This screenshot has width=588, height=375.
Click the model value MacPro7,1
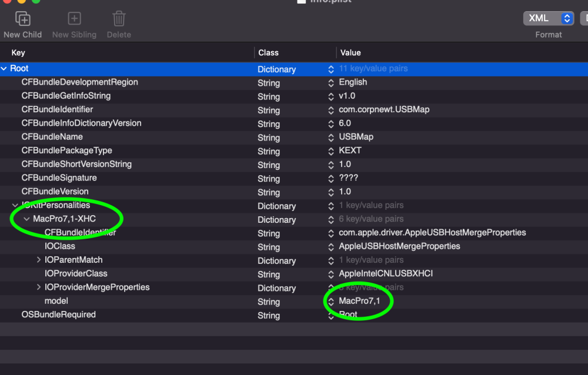[x=359, y=301]
